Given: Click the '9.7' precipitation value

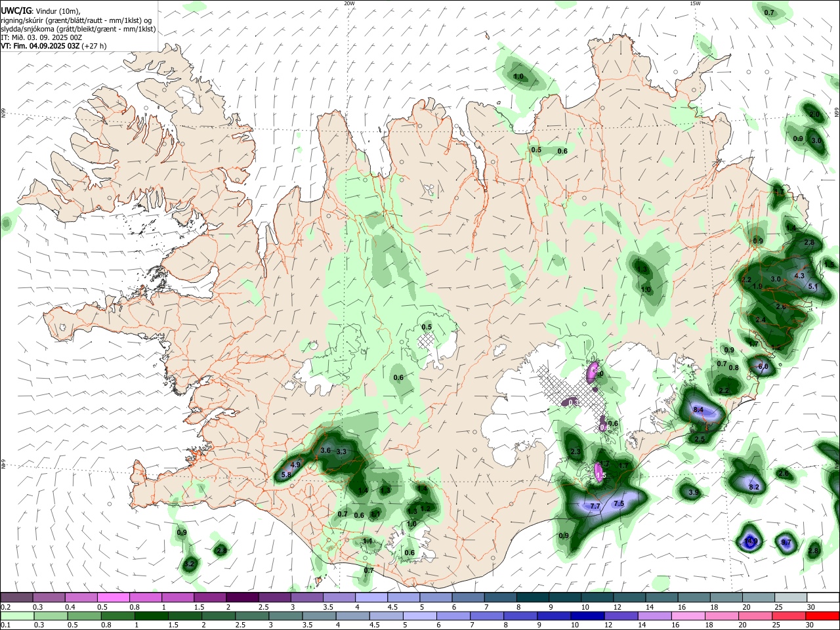Looking at the screenshot, I should coord(786,542).
